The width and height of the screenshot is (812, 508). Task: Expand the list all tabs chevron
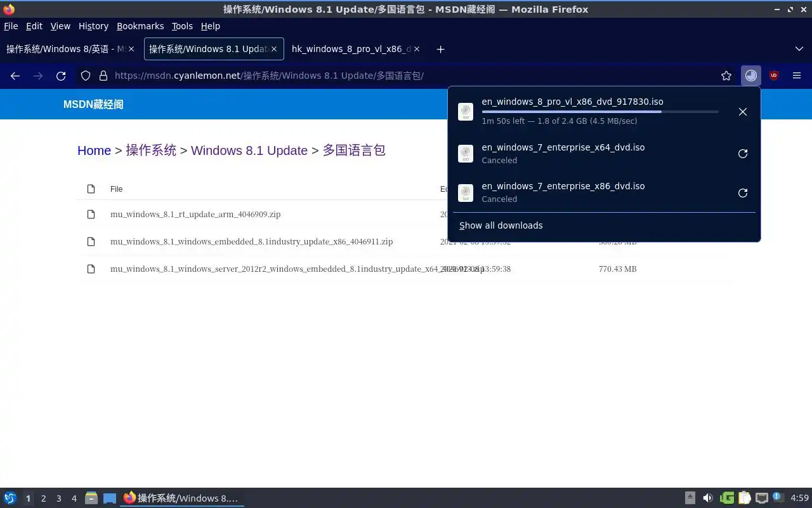coord(799,49)
